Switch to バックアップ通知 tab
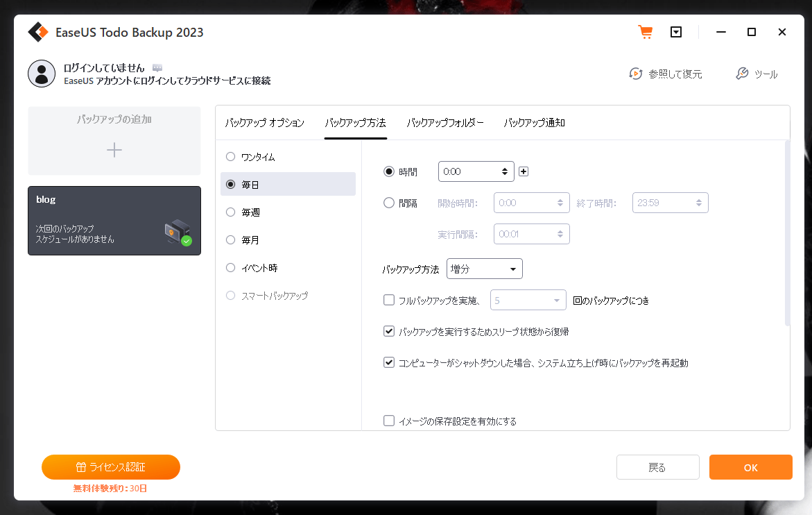This screenshot has width=812, height=515. pos(534,123)
